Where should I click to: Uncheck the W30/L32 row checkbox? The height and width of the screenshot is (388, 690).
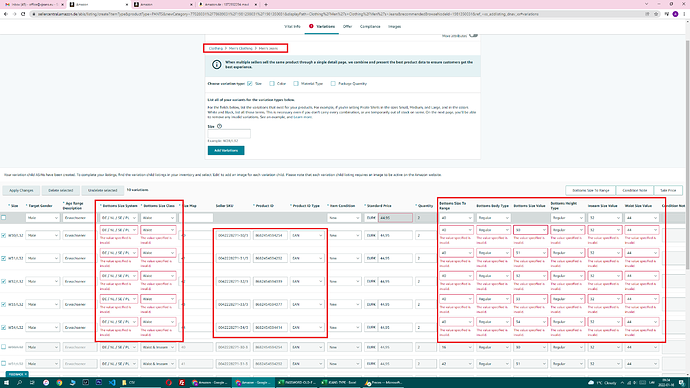point(4,235)
